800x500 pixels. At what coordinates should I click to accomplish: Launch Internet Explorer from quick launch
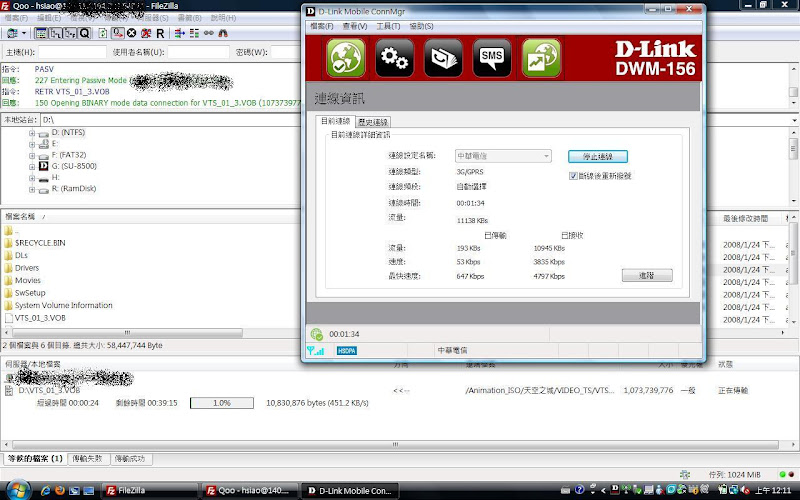click(x=45, y=490)
